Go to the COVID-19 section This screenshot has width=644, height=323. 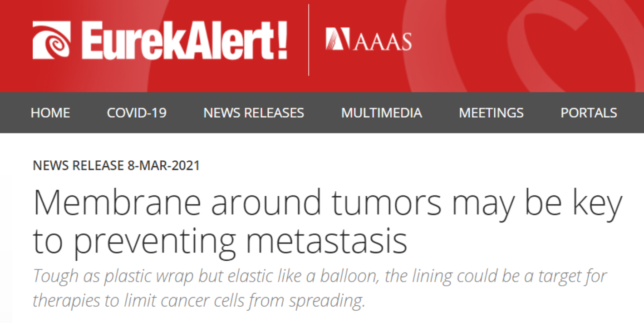[137, 113]
